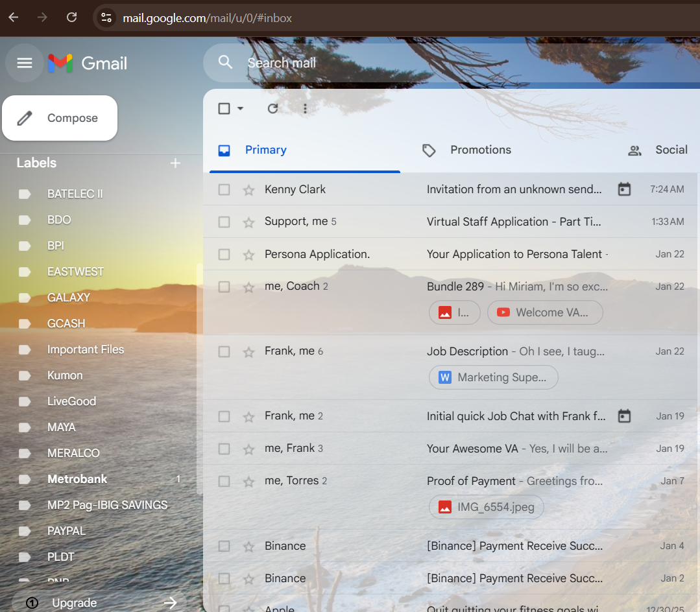Screen dimensions: 700x612
Task: Select the me, Torres email checkbox
Action: [x=224, y=481]
